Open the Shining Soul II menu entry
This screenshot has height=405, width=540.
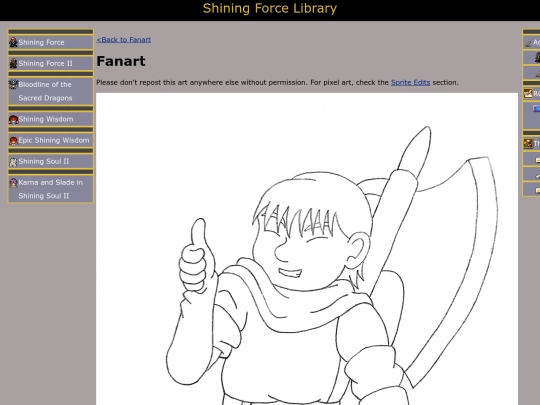[51, 161]
